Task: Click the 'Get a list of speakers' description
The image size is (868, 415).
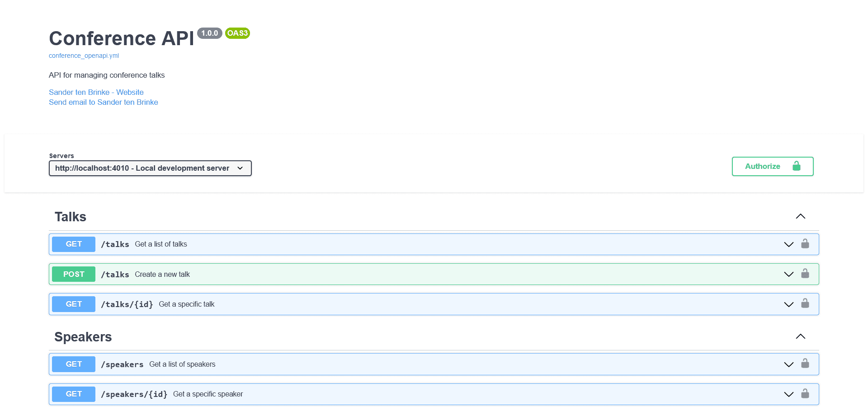Action: point(182,364)
